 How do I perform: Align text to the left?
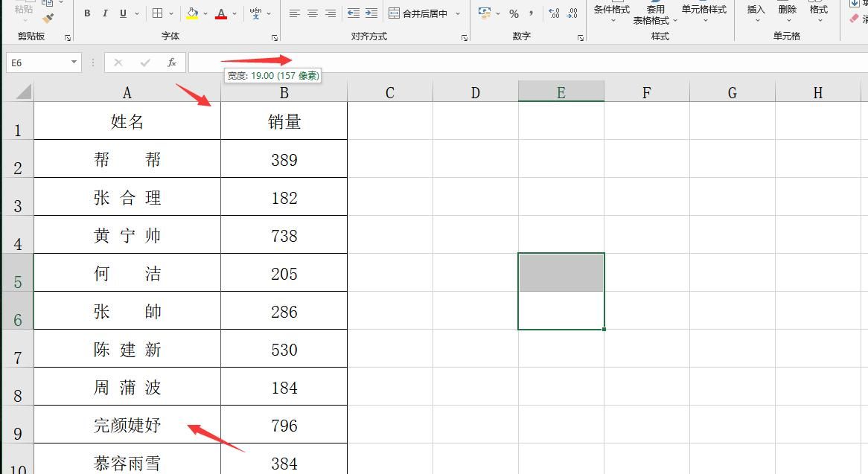click(294, 13)
